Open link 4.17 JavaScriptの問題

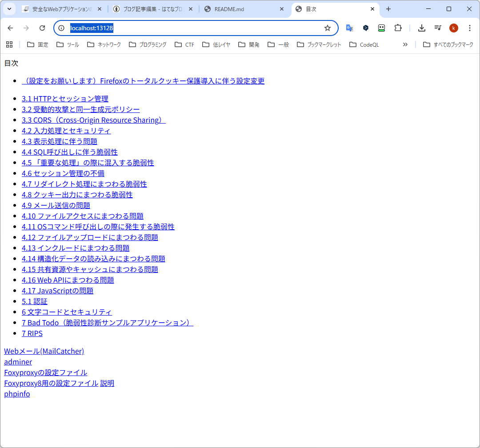(57, 291)
